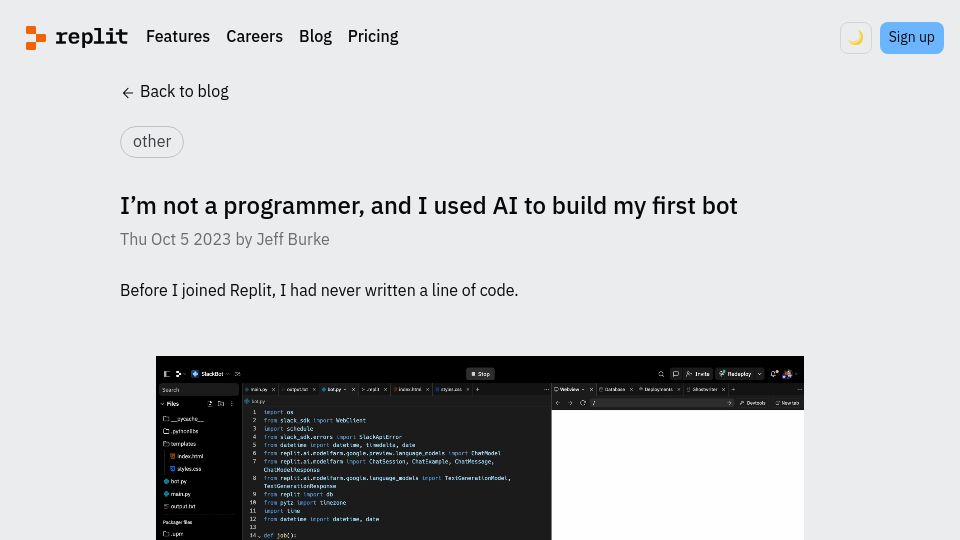The height and width of the screenshot is (540, 960).
Task: Open the Pricing page
Action: [x=373, y=37]
